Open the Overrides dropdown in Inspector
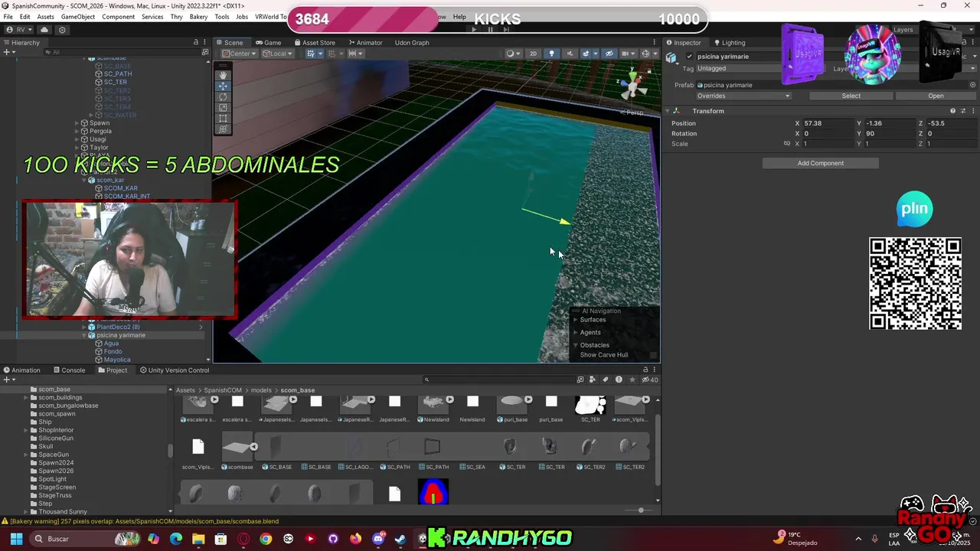980x551 pixels. 743,96
